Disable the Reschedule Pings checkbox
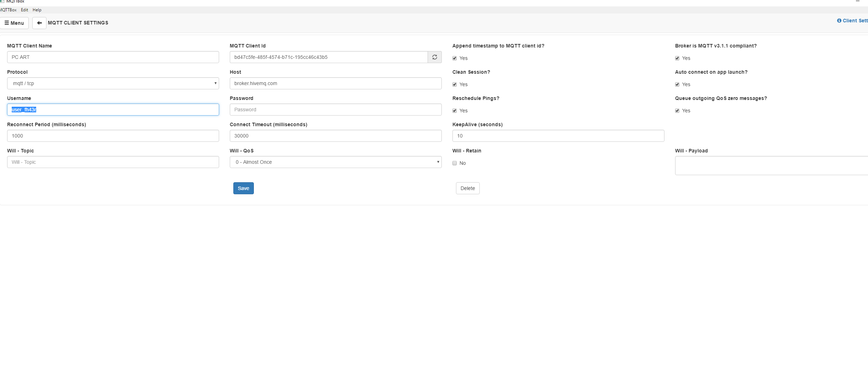The height and width of the screenshot is (374, 868). coord(455,111)
